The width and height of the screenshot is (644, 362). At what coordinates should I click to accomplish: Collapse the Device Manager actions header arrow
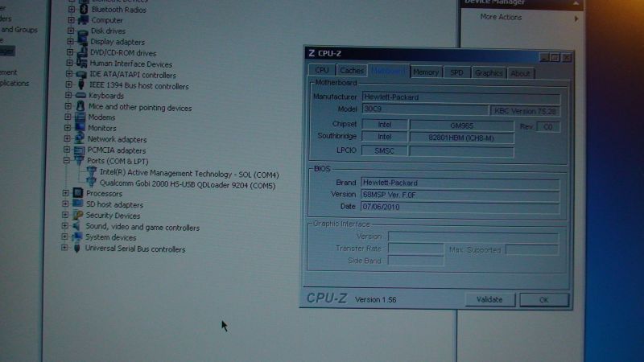pyautogui.click(x=576, y=3)
